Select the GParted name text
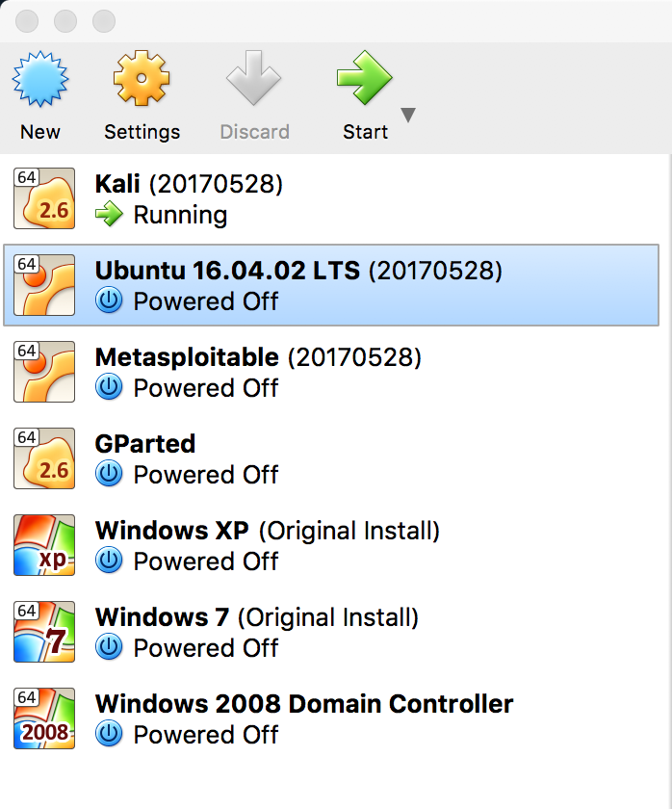 145,444
